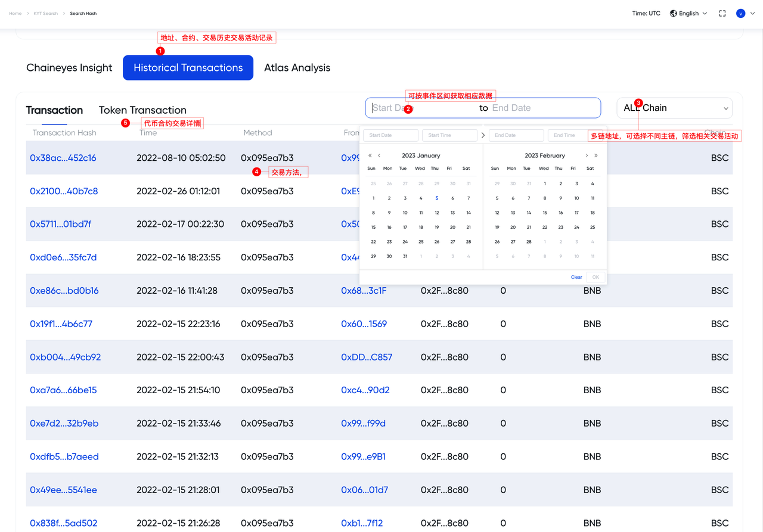Open the language globe icon
The height and width of the screenshot is (532, 763).
click(x=673, y=13)
